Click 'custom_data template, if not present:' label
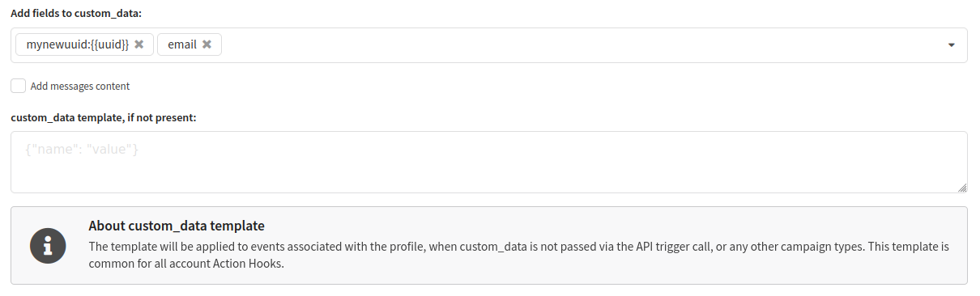 click(104, 117)
